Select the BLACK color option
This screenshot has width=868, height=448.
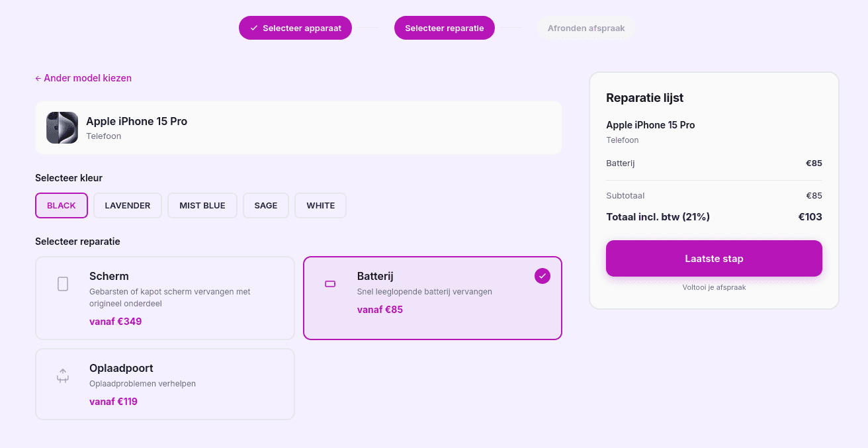point(61,205)
